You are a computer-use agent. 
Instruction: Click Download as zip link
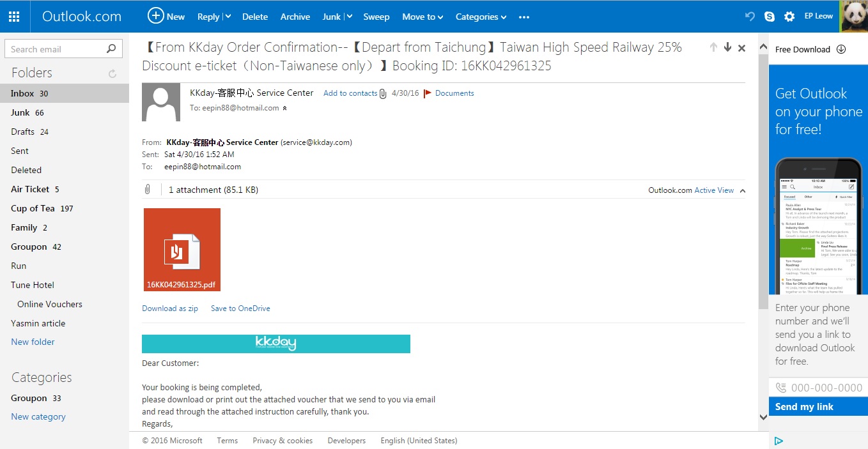click(170, 308)
